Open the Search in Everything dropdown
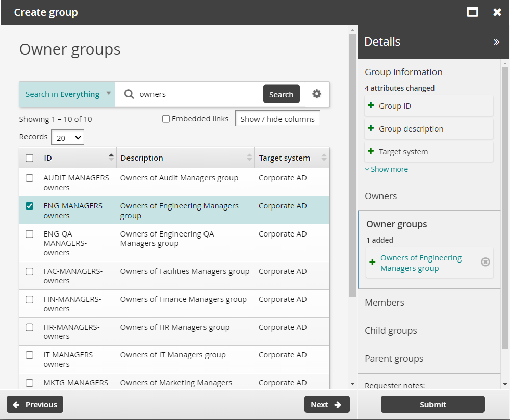This screenshot has height=420, width=510. pos(66,94)
